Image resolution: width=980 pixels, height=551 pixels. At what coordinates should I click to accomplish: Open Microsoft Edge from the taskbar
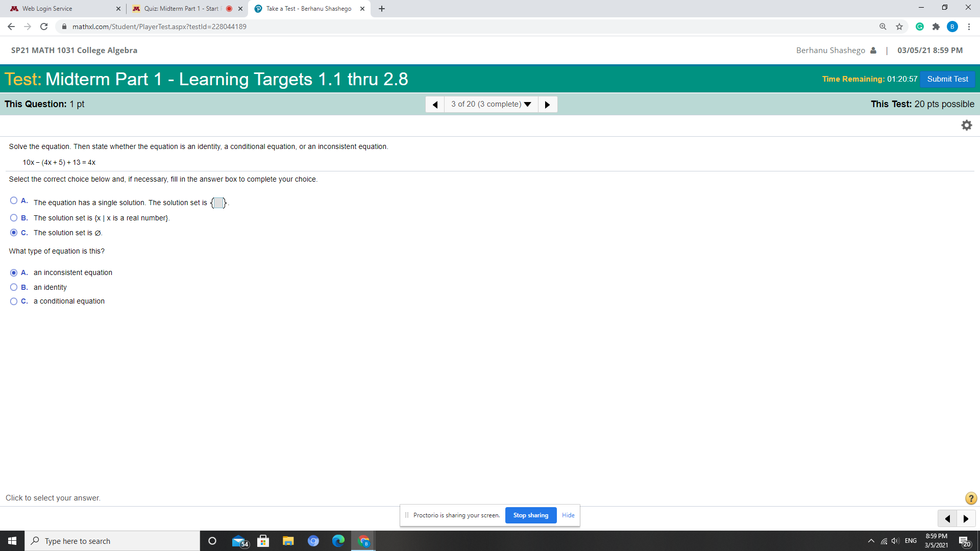(338, 541)
